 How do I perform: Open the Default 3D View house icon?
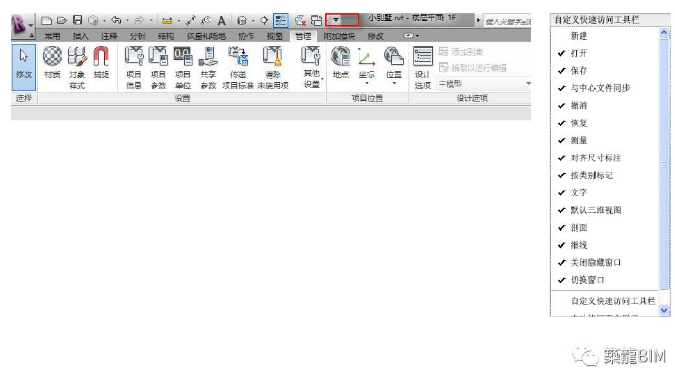click(242, 20)
